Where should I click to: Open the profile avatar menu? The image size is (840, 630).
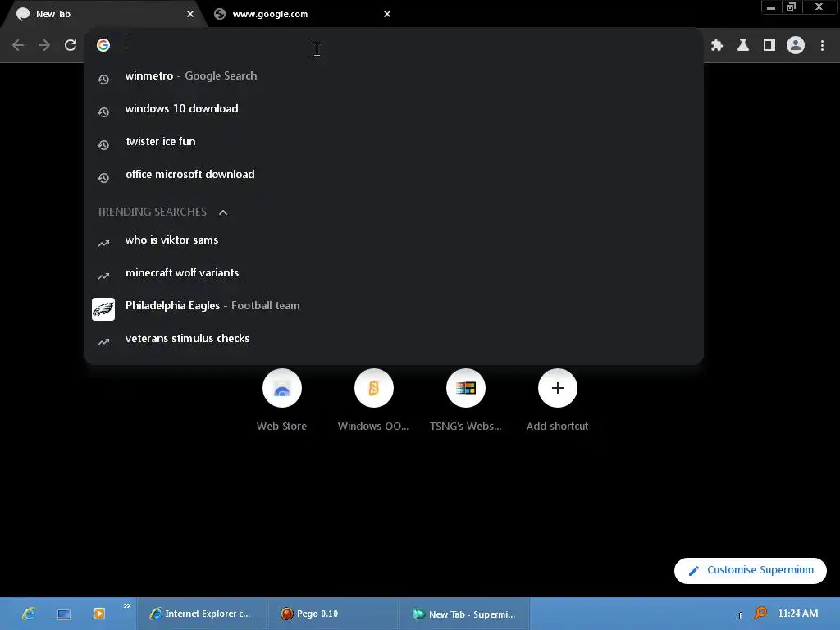click(796, 45)
